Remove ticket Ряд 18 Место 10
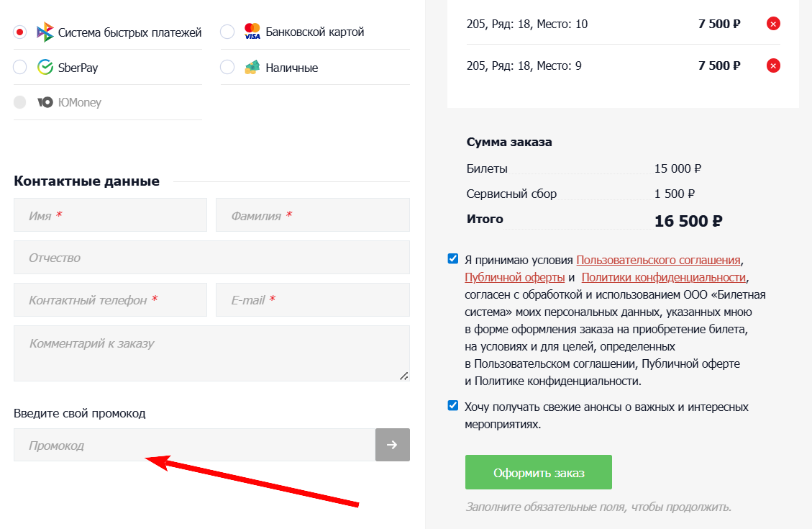812x529 pixels. coord(773,23)
